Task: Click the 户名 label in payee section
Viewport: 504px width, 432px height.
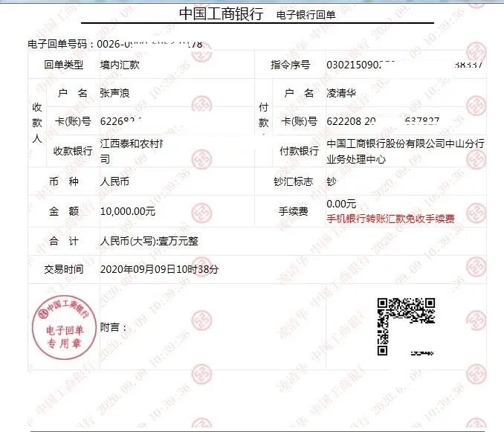Action: [73, 93]
